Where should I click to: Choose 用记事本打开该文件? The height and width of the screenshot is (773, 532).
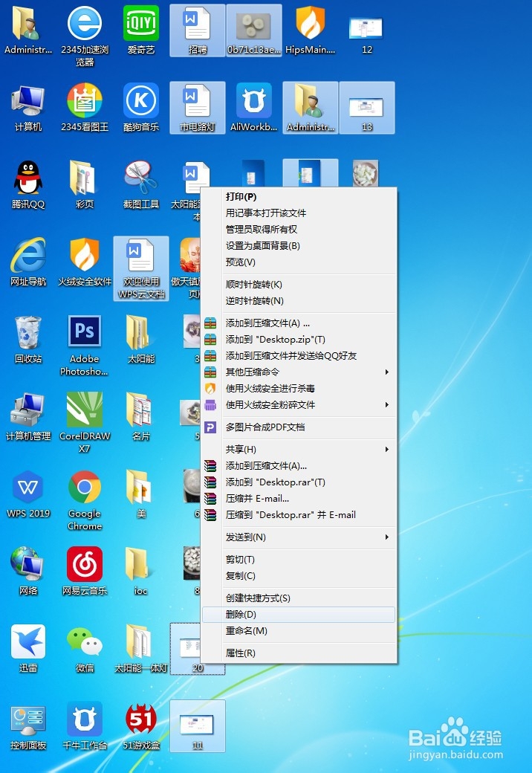click(x=299, y=213)
